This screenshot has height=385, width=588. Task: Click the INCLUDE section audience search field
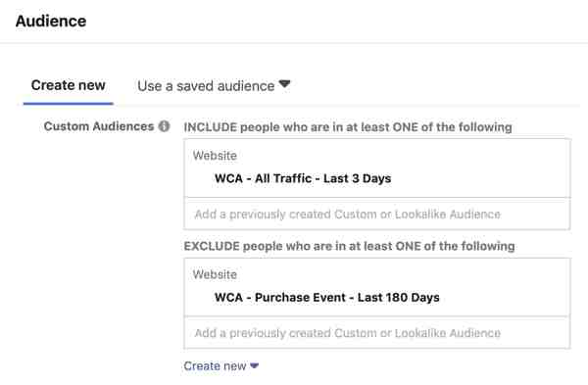(x=377, y=215)
